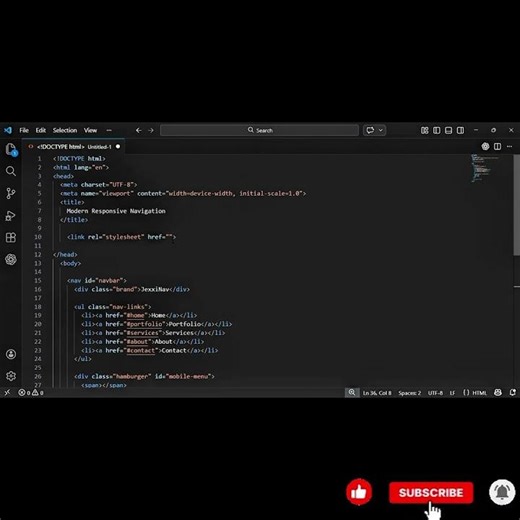Screen dimensions: 520x520
Task: Click the hamburger div line 26
Action: pyautogui.click(x=144, y=376)
